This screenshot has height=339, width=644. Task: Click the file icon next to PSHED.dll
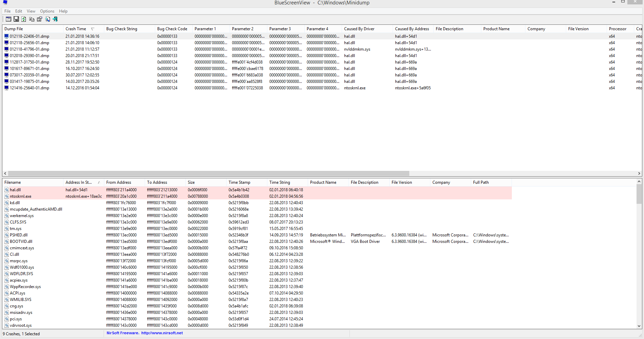pos(7,235)
